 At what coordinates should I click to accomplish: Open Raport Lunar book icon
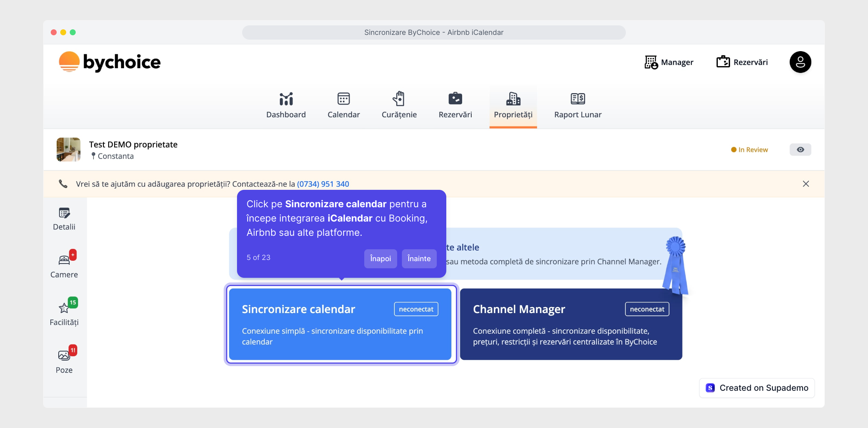pyautogui.click(x=577, y=99)
